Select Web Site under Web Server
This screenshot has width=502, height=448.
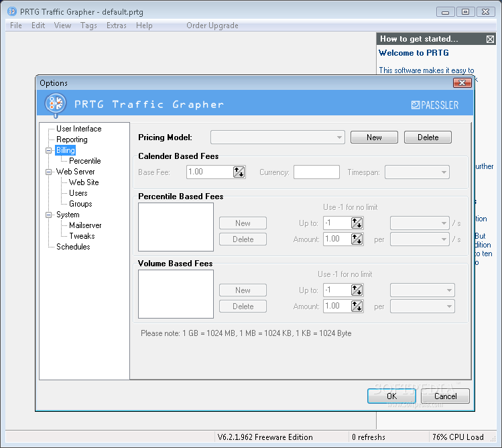click(84, 182)
